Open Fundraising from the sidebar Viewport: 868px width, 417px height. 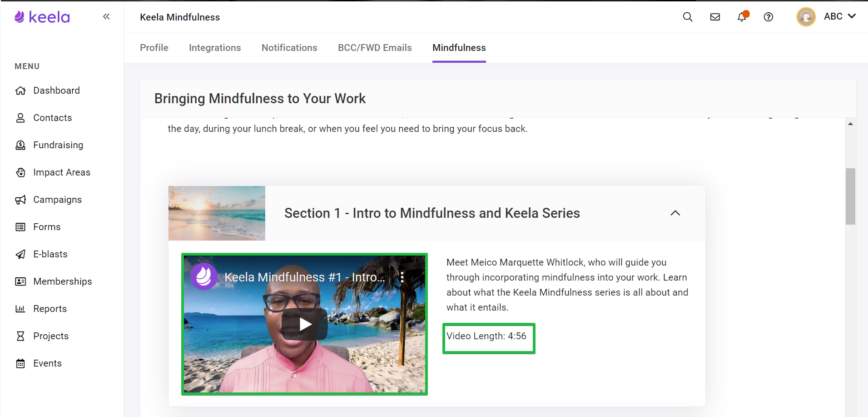tap(58, 145)
